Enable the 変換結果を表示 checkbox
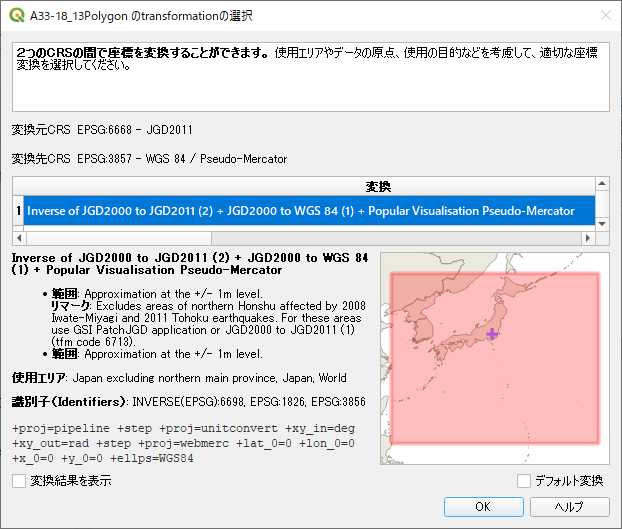Image resolution: width=622 pixels, height=529 pixels. point(19,481)
